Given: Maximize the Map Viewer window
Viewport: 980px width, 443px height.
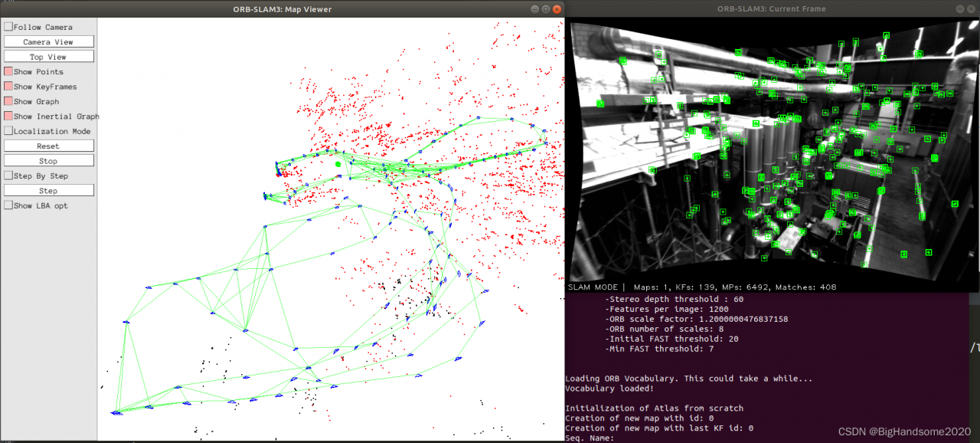Looking at the screenshot, I should pyautogui.click(x=545, y=9).
